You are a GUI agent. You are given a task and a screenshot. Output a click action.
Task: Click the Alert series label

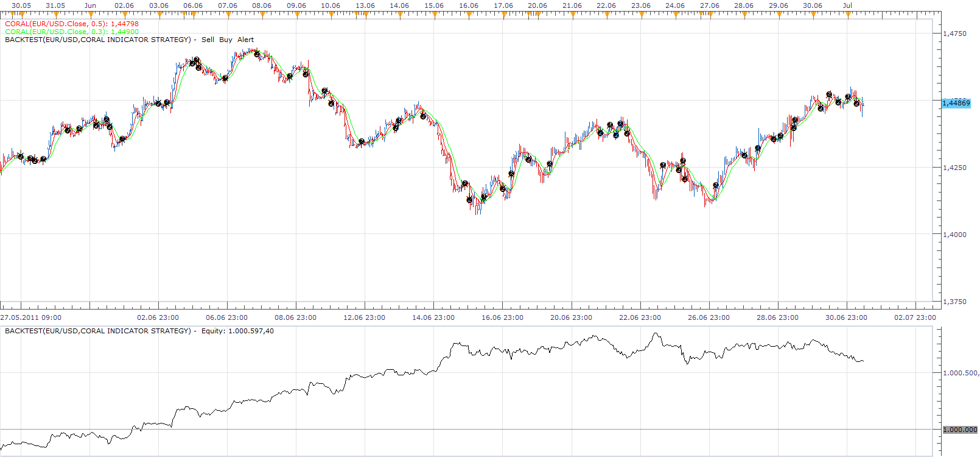click(x=246, y=40)
